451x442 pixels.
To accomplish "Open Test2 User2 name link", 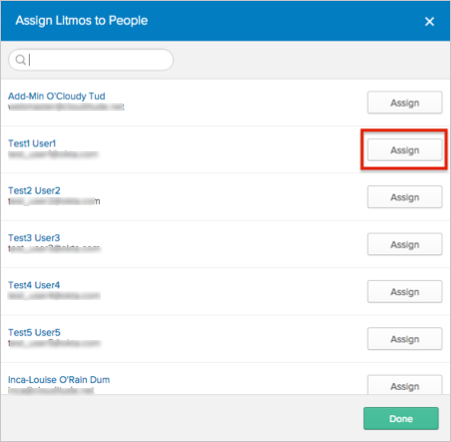I will [x=34, y=191].
